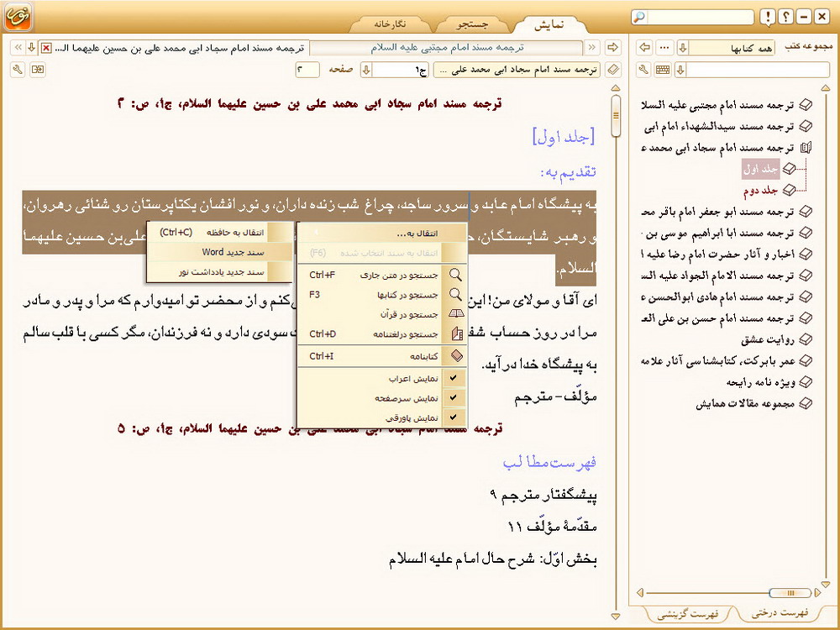
Task: Click the exclamation mark info button
Action: point(768,17)
